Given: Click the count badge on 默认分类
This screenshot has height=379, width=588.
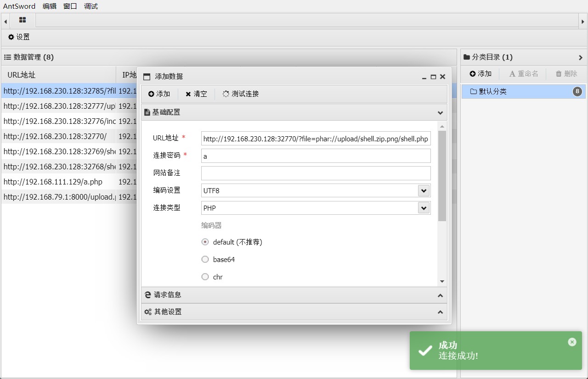Looking at the screenshot, I should pyautogui.click(x=577, y=91).
